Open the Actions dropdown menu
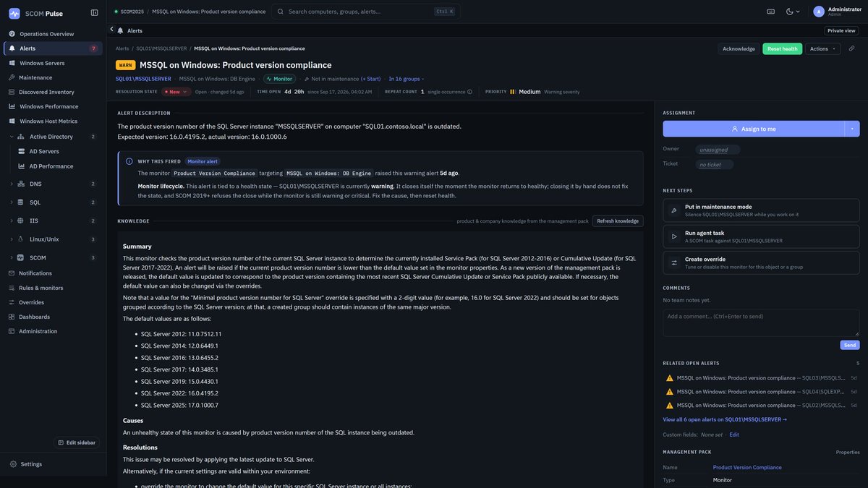 point(822,48)
